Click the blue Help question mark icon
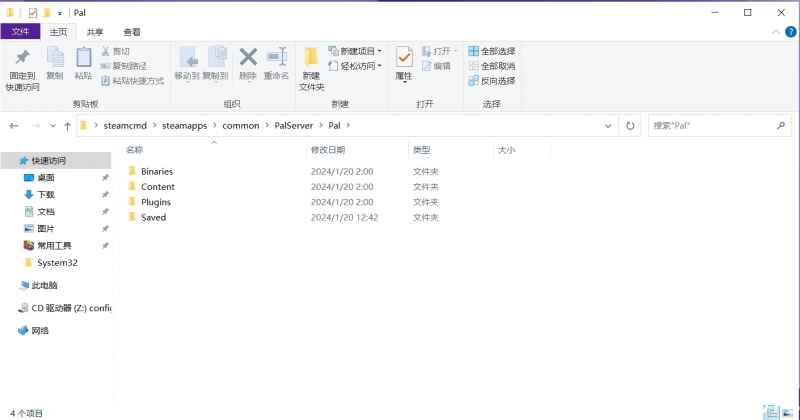 [790, 32]
